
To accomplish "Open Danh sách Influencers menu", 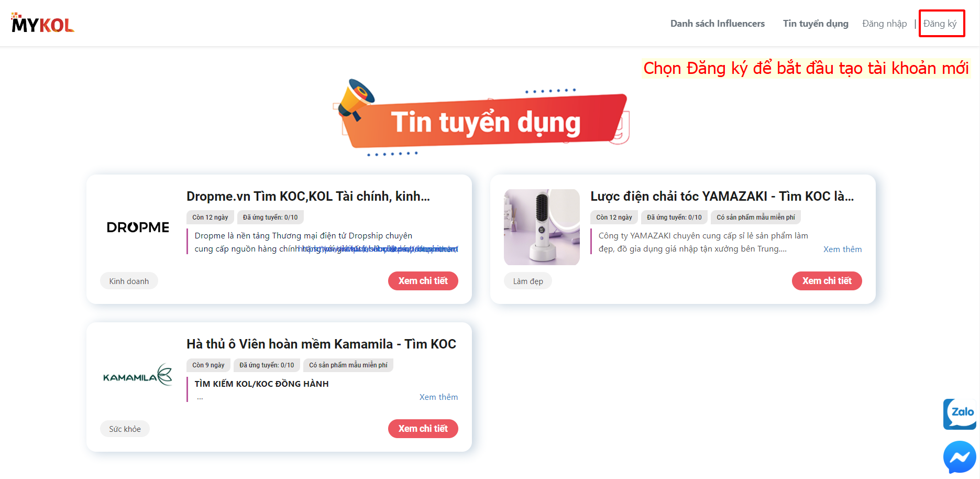I will [718, 24].
